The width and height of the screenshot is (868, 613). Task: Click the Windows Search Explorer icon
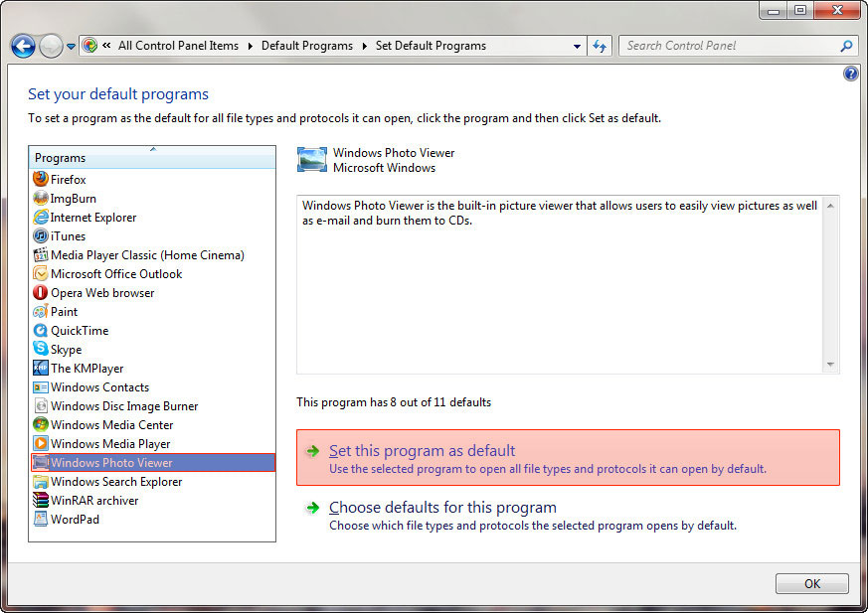tap(41, 481)
